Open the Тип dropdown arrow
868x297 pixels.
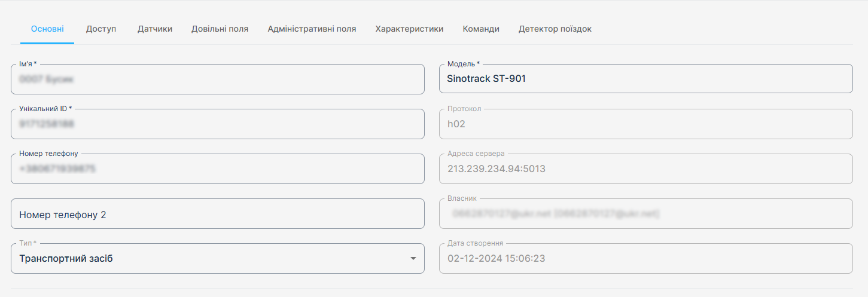pyautogui.click(x=413, y=259)
